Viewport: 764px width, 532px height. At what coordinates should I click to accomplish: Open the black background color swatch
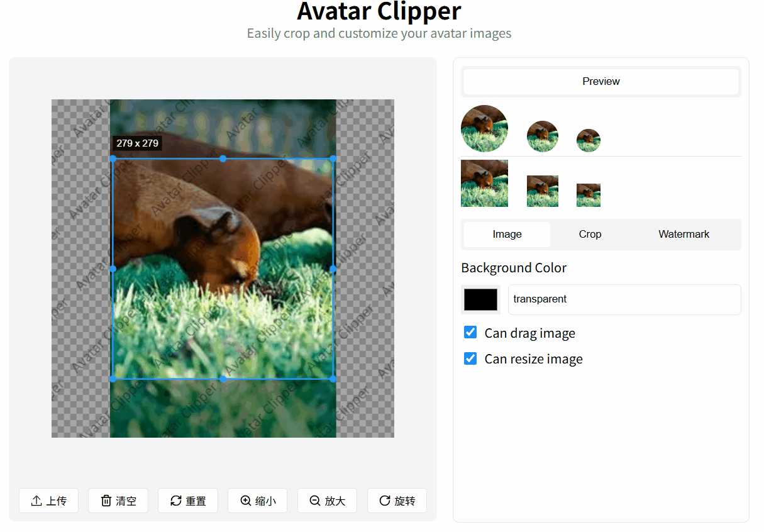click(480, 299)
